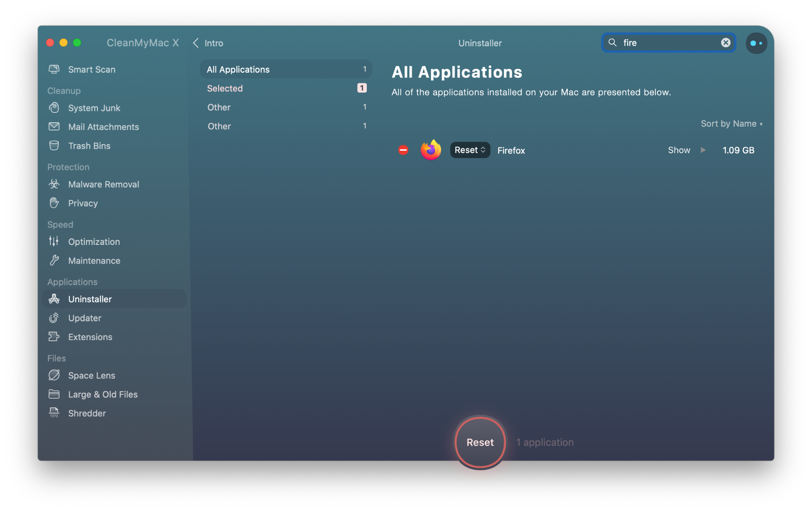Click the Large & Old Files folder icon
812x511 pixels.
tap(54, 394)
